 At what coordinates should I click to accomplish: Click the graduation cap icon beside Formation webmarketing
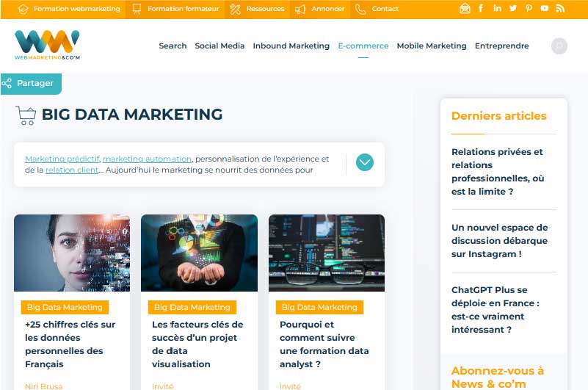[23, 9]
